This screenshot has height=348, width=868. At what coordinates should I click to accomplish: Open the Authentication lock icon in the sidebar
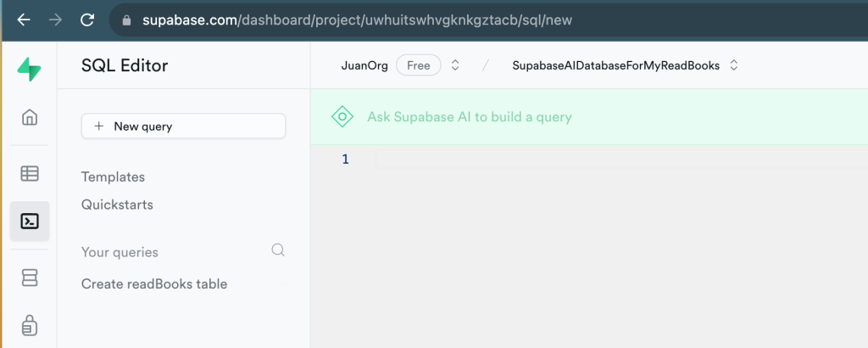coord(30,326)
